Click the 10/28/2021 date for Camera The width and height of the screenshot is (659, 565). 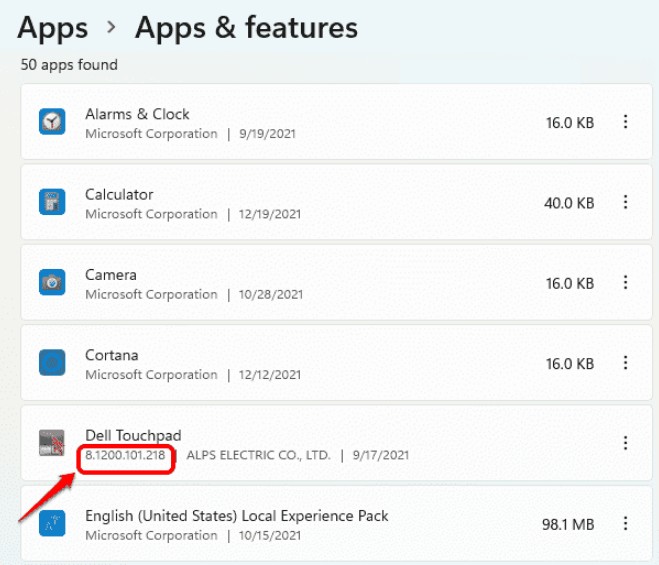coord(271,294)
